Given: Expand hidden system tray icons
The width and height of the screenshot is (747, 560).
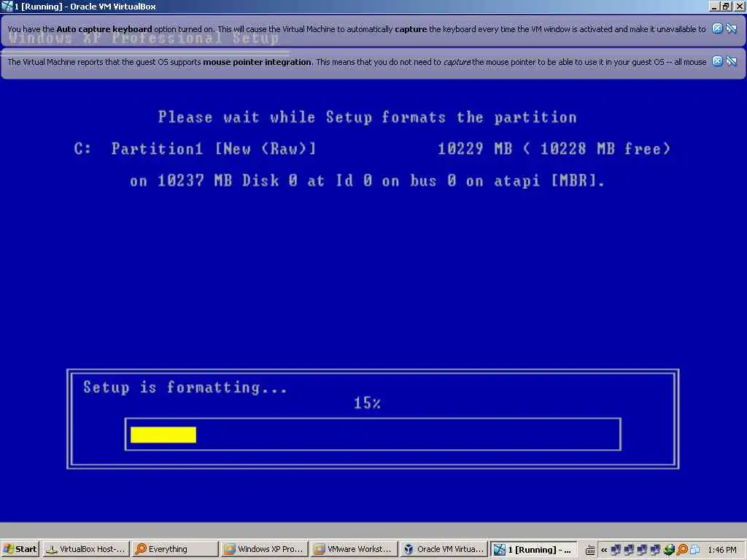Looking at the screenshot, I should click(x=603, y=550).
